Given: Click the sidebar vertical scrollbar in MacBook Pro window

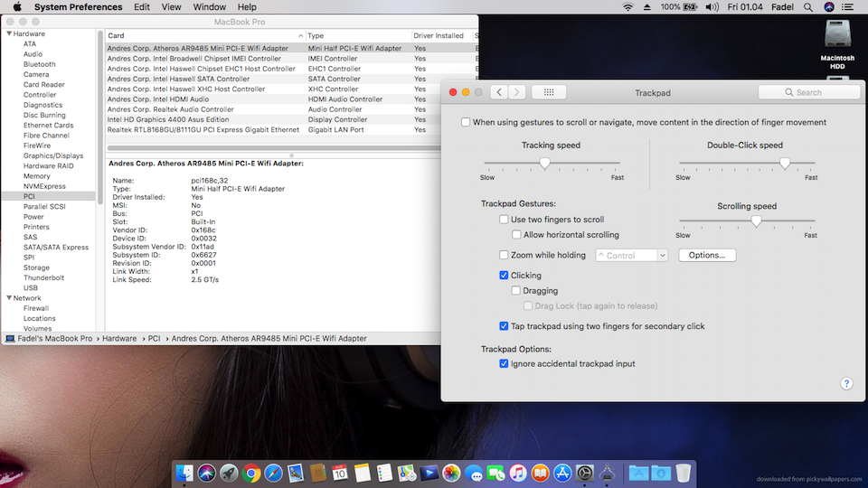Looking at the screenshot, I should [x=100, y=117].
